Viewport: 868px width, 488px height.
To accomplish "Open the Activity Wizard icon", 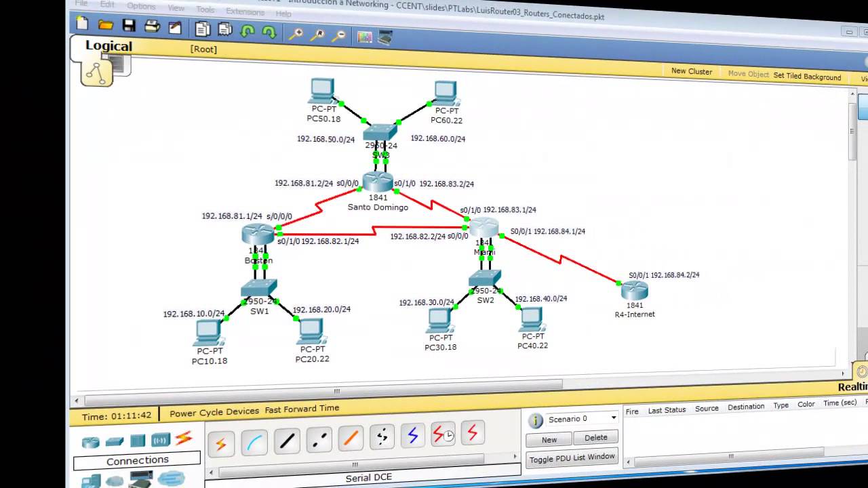I will [x=175, y=27].
